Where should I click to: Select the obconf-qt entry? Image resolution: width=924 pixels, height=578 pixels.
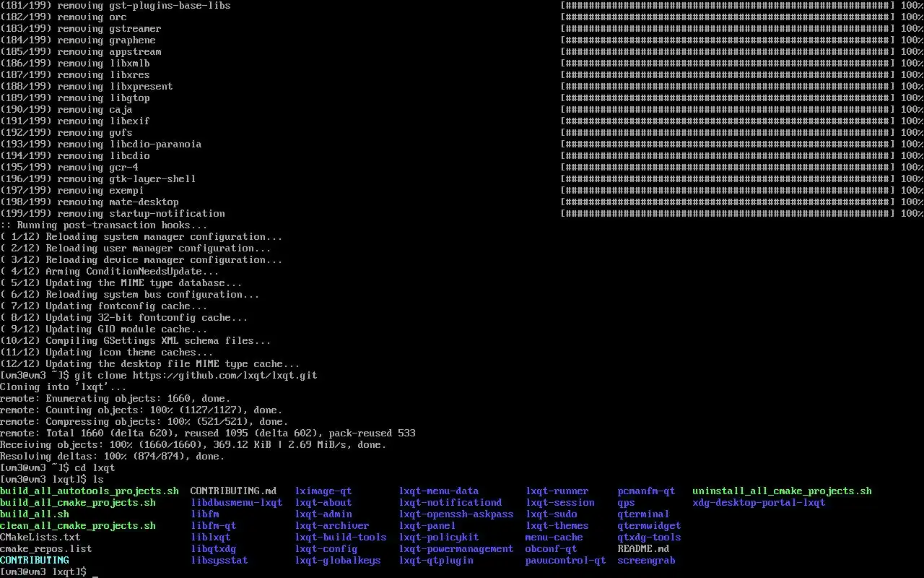click(x=552, y=549)
